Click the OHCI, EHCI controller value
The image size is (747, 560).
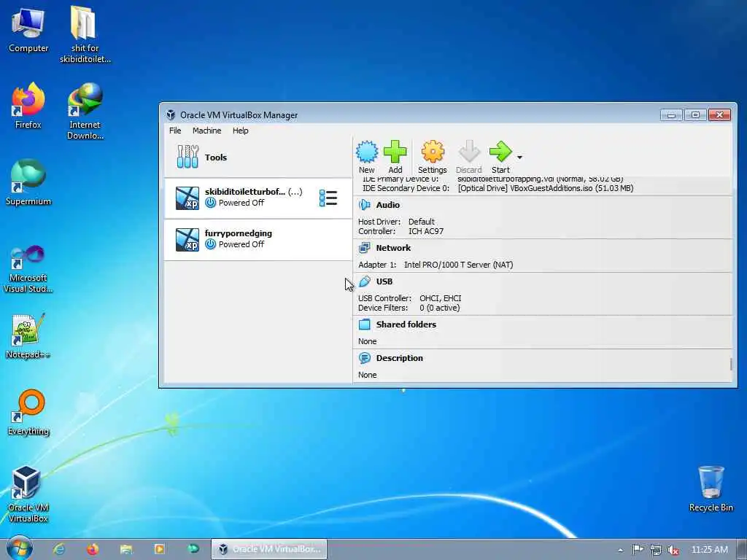pos(440,298)
